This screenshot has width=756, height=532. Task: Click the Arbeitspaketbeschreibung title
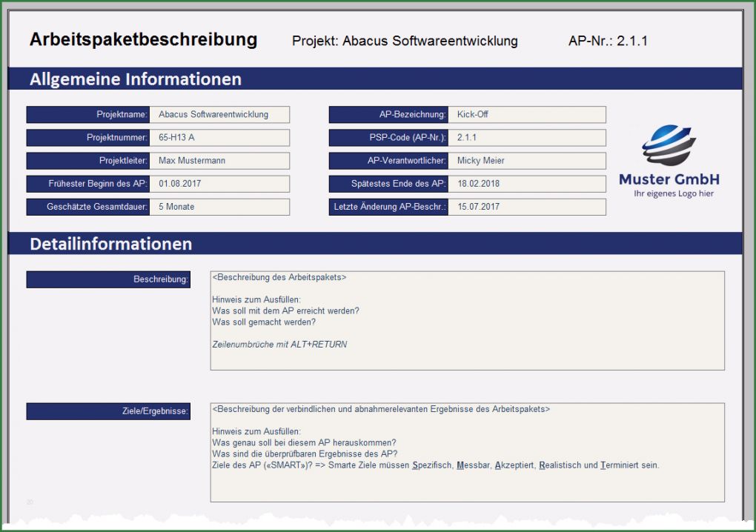tap(143, 40)
